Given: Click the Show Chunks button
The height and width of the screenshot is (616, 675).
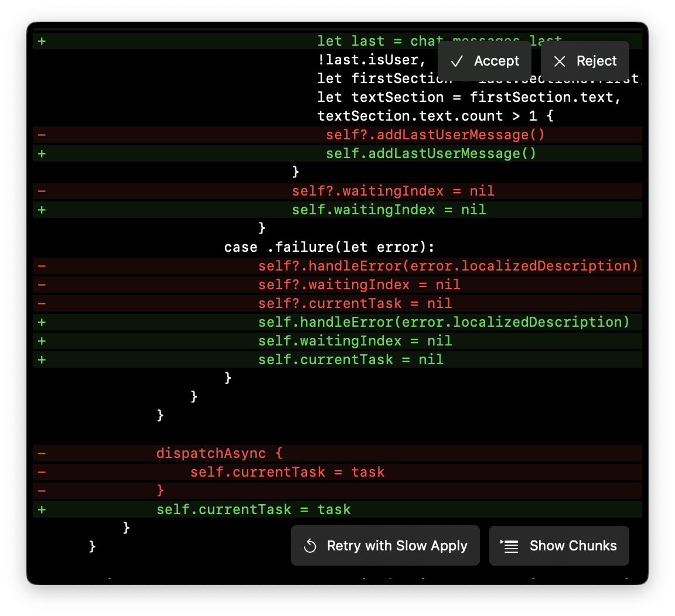Looking at the screenshot, I should (559, 545).
